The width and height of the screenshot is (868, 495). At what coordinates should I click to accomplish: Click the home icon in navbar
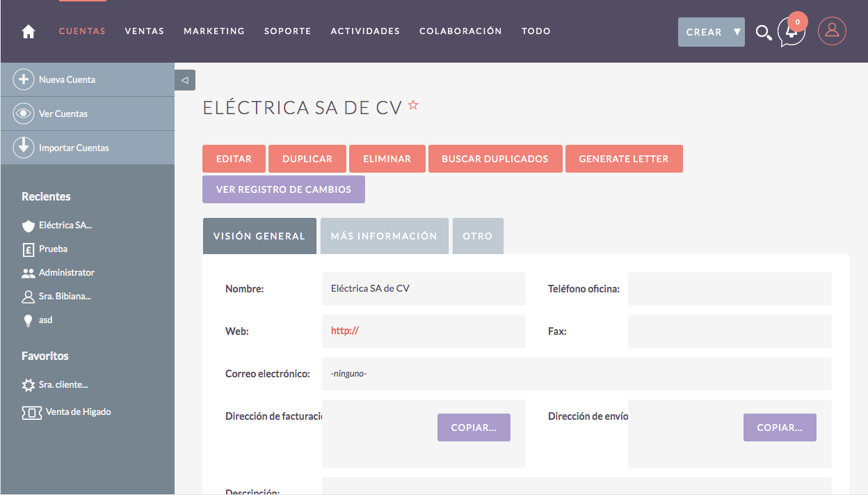pyautogui.click(x=29, y=31)
